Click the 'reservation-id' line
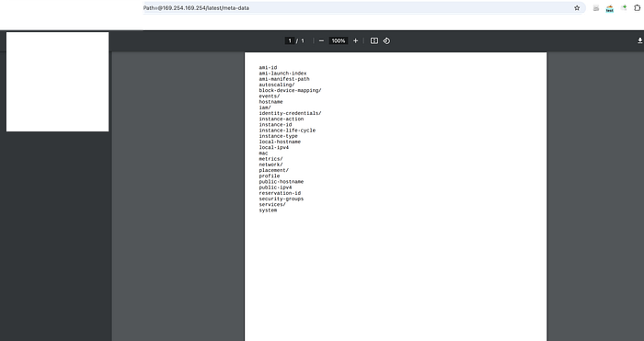 pos(280,193)
